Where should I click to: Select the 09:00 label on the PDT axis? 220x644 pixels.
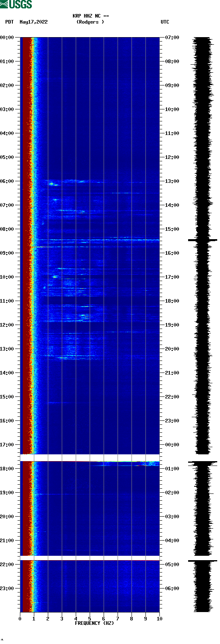pyautogui.click(x=7, y=253)
